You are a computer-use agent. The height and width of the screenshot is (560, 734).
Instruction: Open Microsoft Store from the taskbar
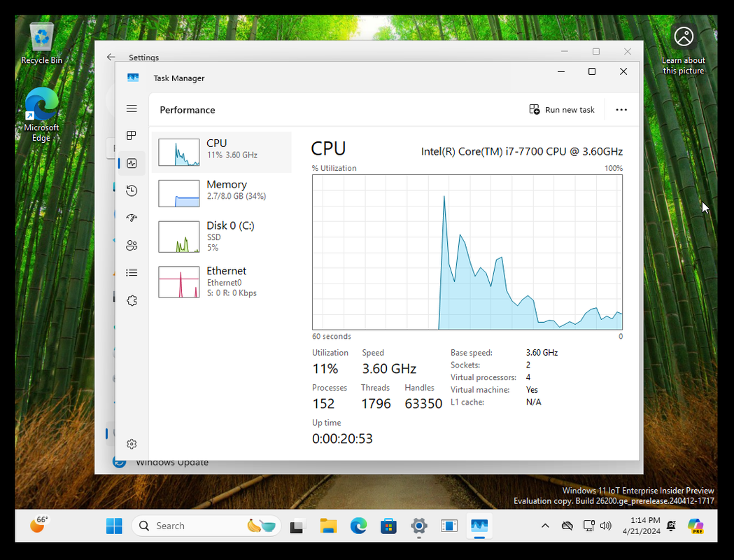coord(388,526)
